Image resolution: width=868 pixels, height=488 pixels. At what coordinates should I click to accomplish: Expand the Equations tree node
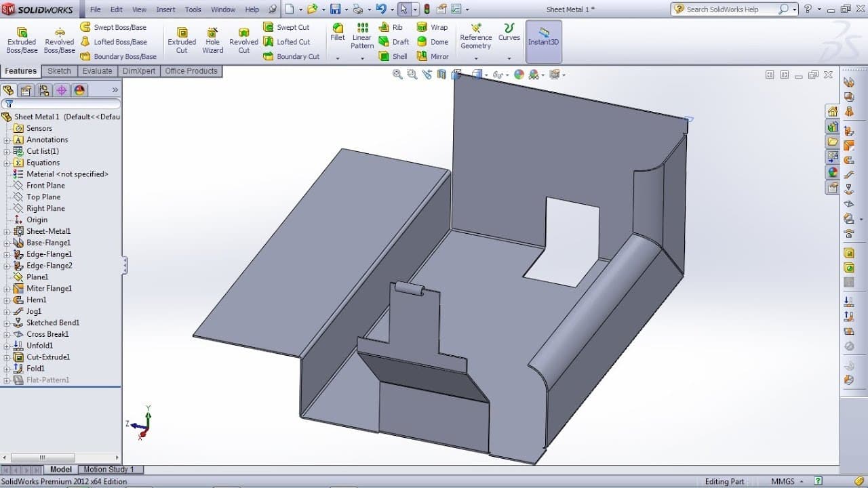7,163
